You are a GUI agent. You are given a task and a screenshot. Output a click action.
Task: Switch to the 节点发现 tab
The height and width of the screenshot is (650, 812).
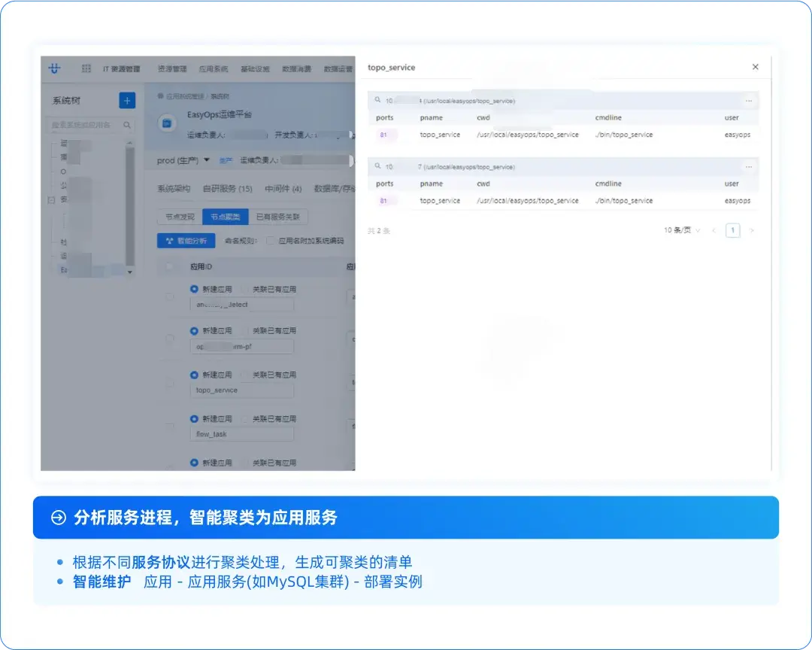point(179,217)
